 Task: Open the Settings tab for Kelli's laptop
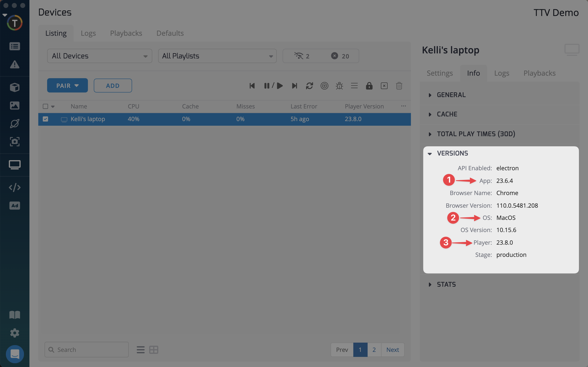pyautogui.click(x=439, y=73)
